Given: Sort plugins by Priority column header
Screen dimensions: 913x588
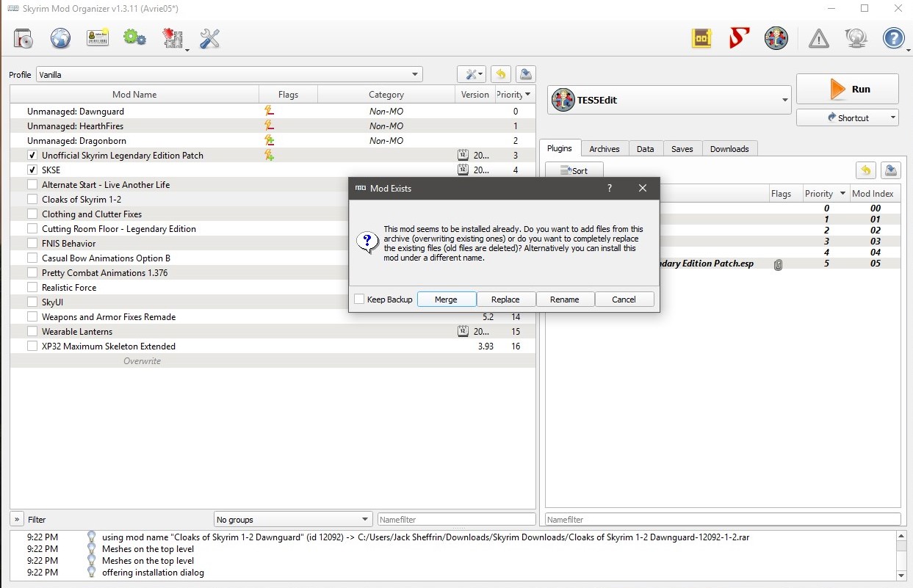Looking at the screenshot, I should click(x=824, y=194).
